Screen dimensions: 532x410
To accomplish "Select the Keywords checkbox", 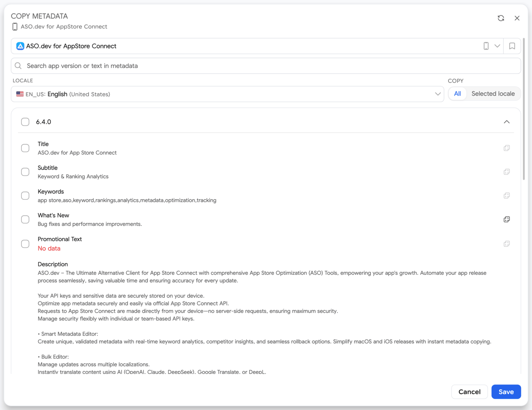I will tap(25, 195).
